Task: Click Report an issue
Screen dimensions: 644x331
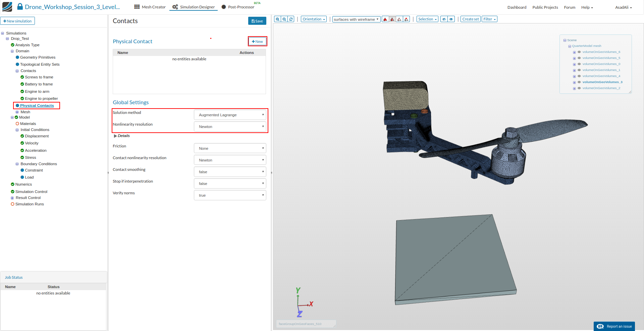Action: [614, 326]
